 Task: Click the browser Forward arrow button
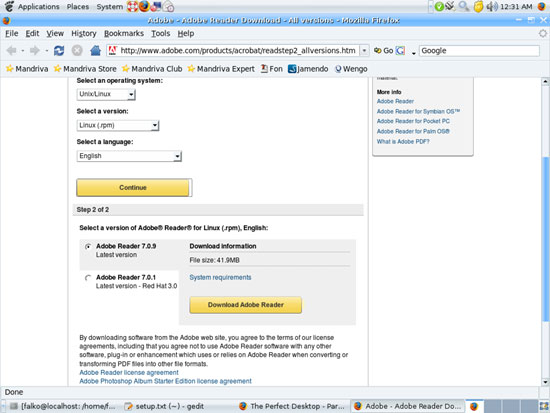tap(35, 51)
